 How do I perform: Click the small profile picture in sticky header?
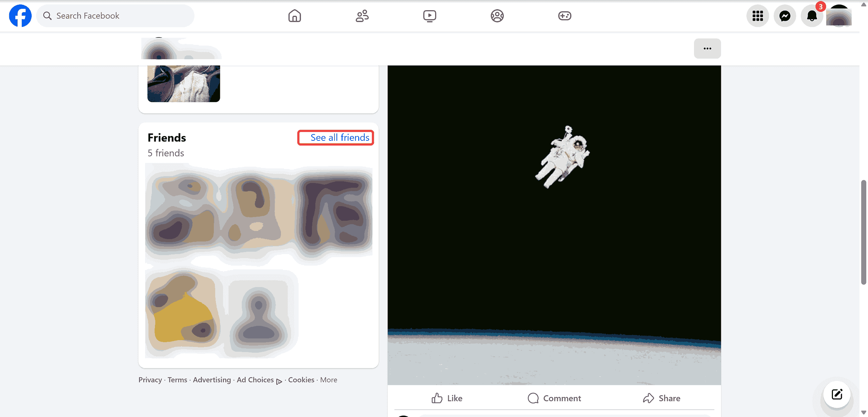[x=159, y=48]
